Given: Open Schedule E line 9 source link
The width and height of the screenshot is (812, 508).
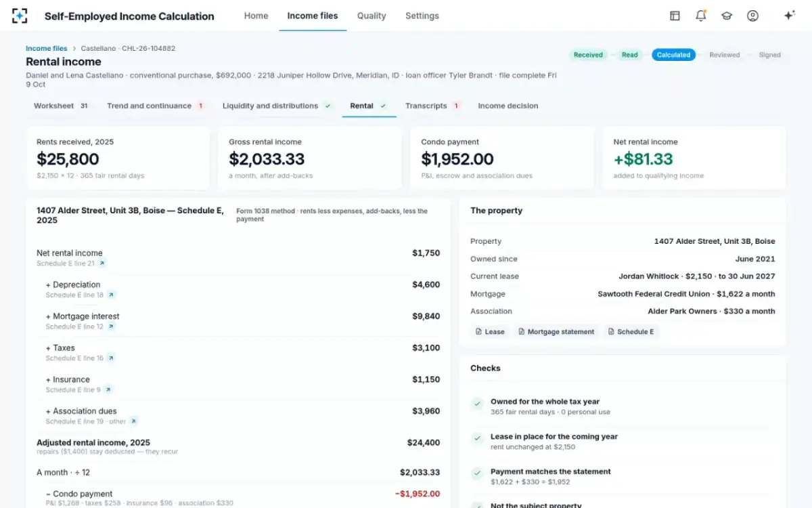Looking at the screenshot, I should tap(108, 389).
